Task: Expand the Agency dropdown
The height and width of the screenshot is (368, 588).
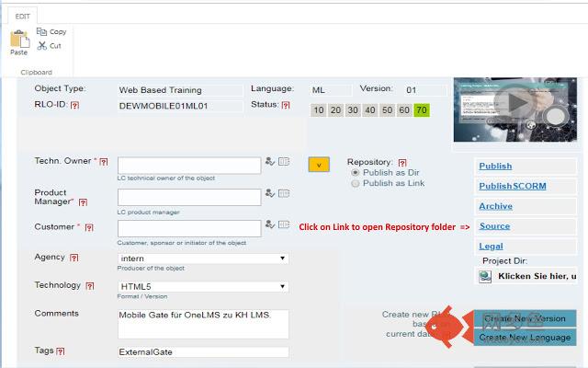Action: click(282, 259)
